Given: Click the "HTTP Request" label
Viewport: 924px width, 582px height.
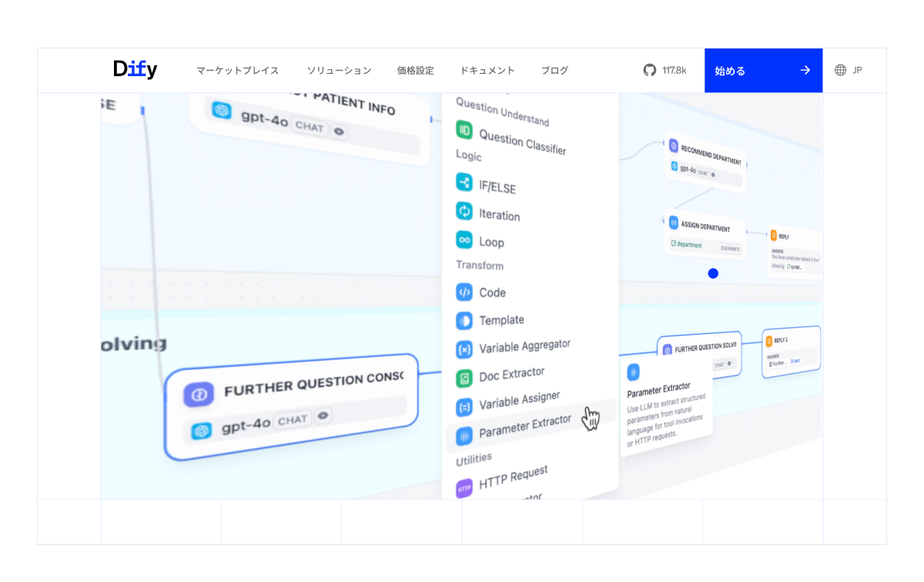Looking at the screenshot, I should (x=514, y=477).
